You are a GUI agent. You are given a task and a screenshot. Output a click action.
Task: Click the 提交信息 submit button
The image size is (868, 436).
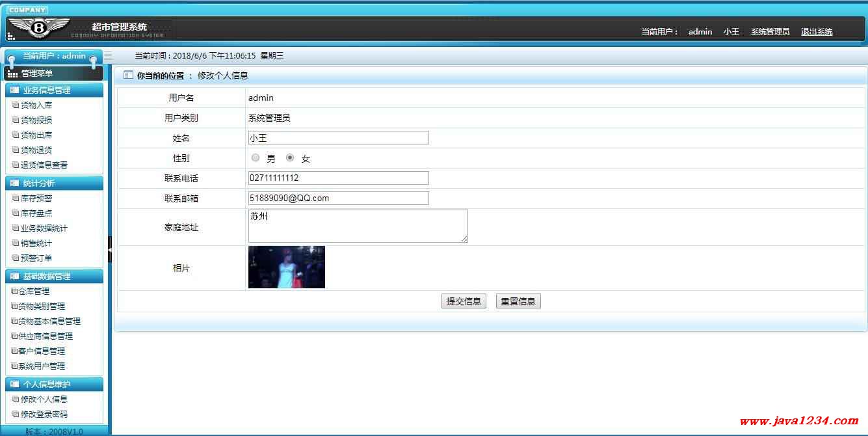tap(464, 301)
